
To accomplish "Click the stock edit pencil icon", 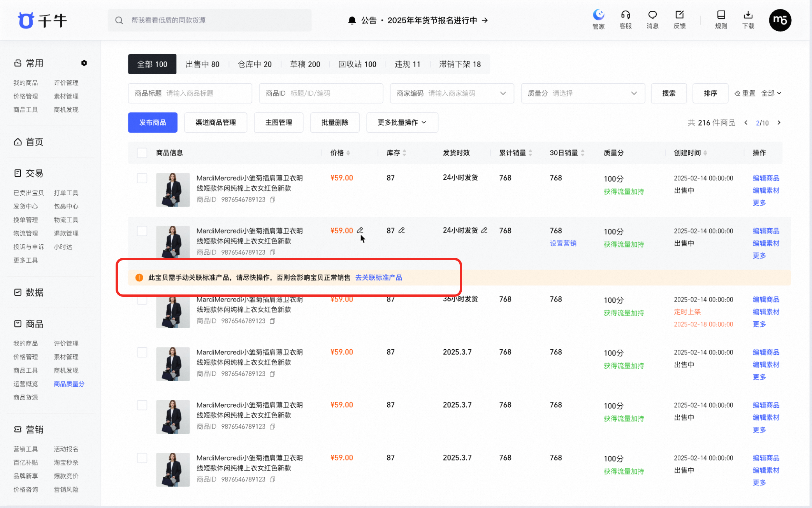I will click(402, 230).
